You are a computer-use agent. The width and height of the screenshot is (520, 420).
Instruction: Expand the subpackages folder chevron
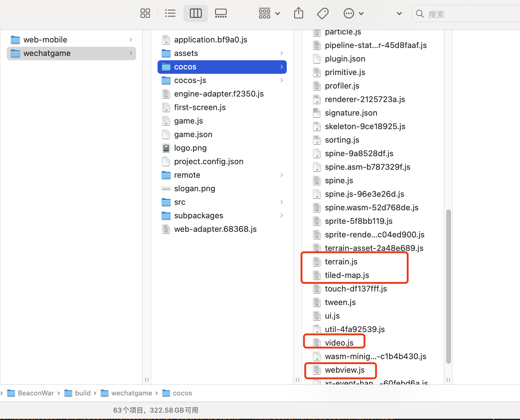[282, 216]
